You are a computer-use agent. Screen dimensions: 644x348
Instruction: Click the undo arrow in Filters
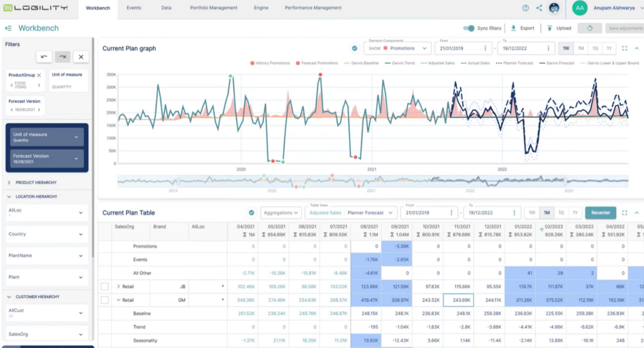pos(44,57)
